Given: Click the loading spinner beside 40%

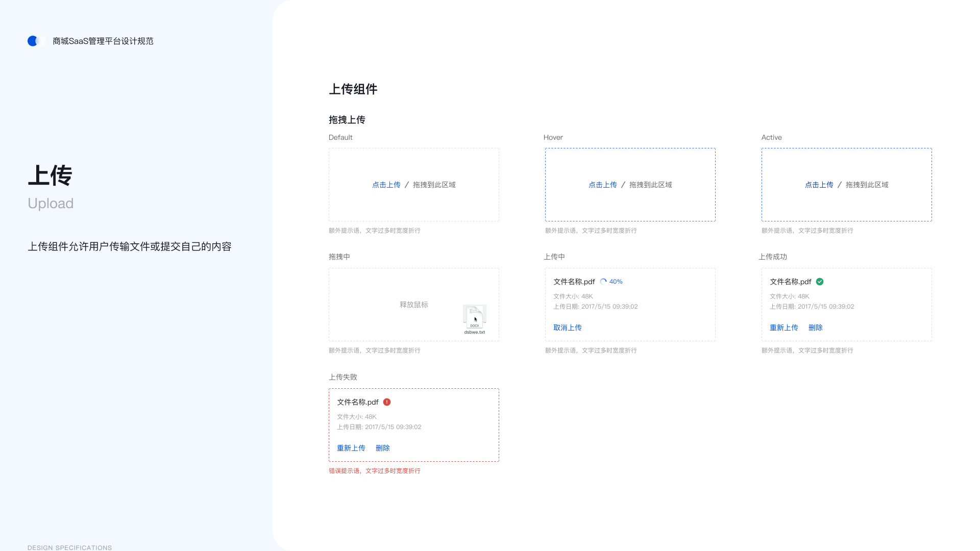Looking at the screenshot, I should click(603, 281).
